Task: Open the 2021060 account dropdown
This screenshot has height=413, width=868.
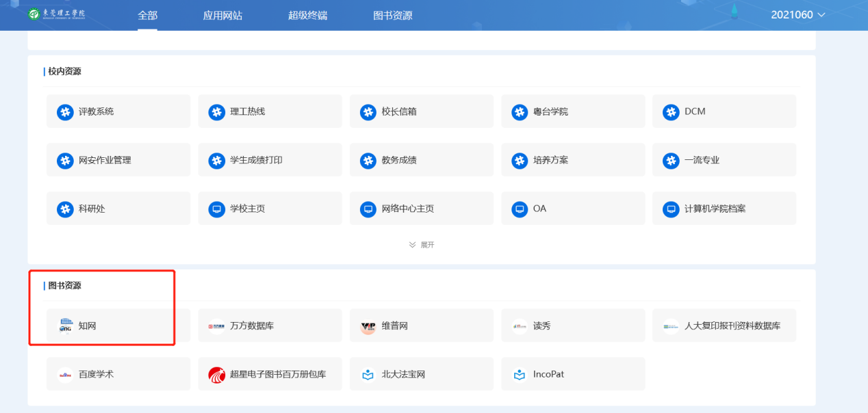Action: coord(798,15)
